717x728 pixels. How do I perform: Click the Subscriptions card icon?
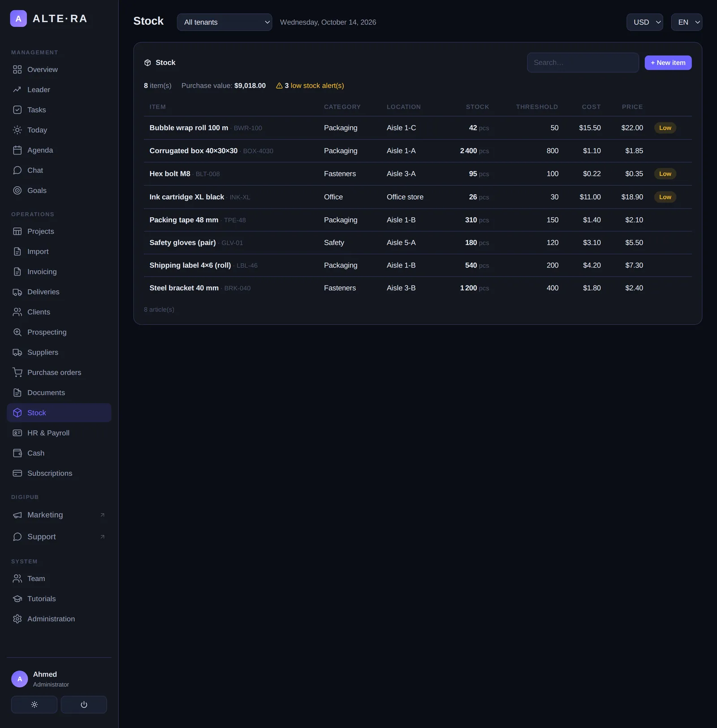tap(17, 474)
